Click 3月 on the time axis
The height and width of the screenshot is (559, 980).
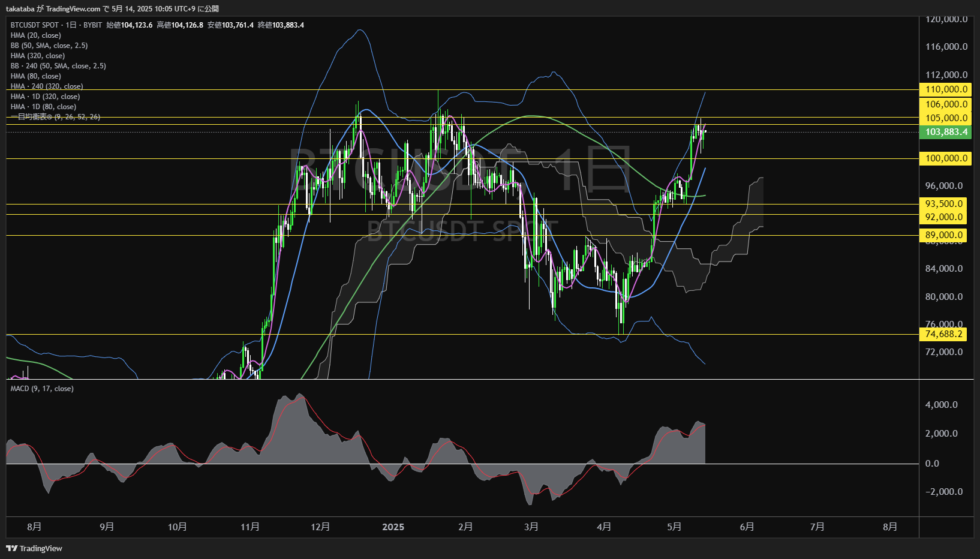(x=531, y=527)
